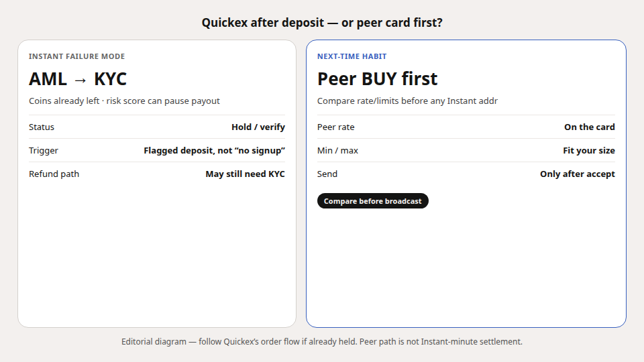Image resolution: width=644 pixels, height=362 pixels.
Task: Click the Compare before broadcast button
Action: click(372, 201)
